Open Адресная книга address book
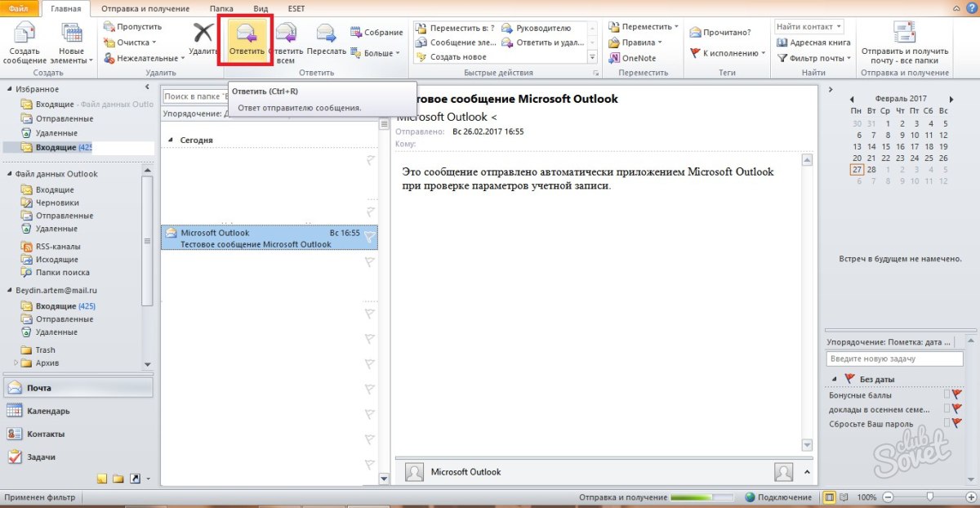980x508 pixels. coord(814,42)
